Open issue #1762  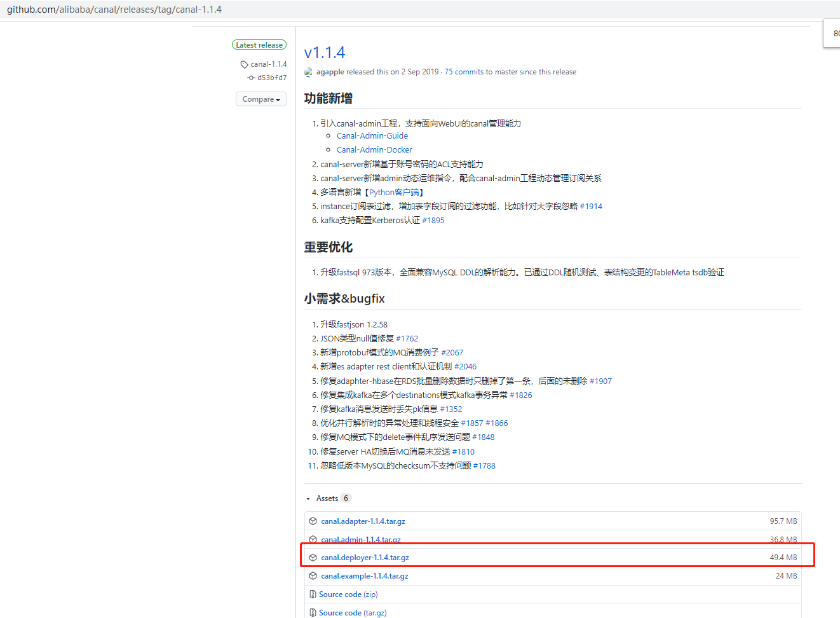[407, 339]
